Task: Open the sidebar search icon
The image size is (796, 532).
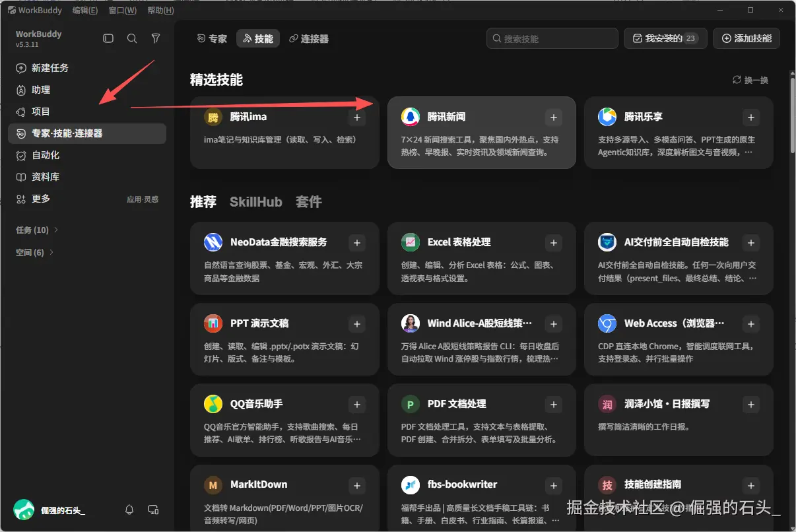Action: [132, 39]
